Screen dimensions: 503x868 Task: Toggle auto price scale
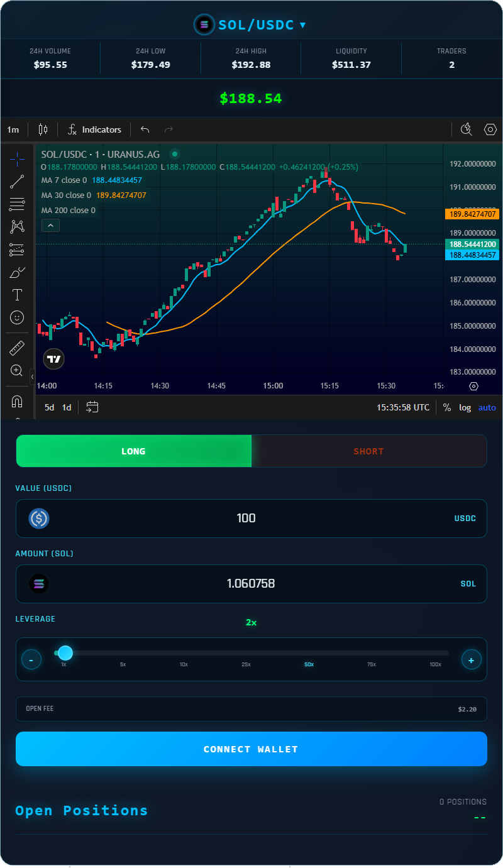[x=487, y=407]
